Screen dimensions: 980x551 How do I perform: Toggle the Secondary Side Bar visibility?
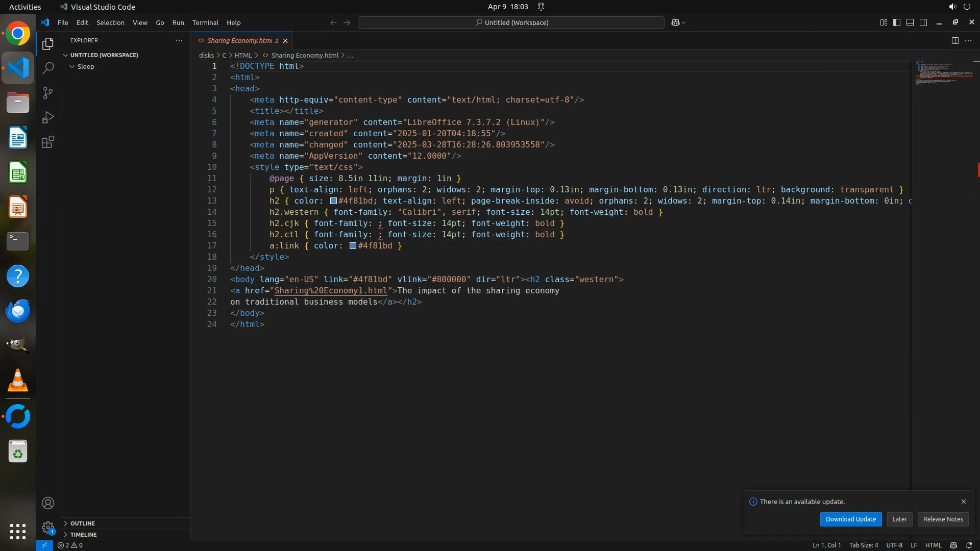tap(923, 22)
